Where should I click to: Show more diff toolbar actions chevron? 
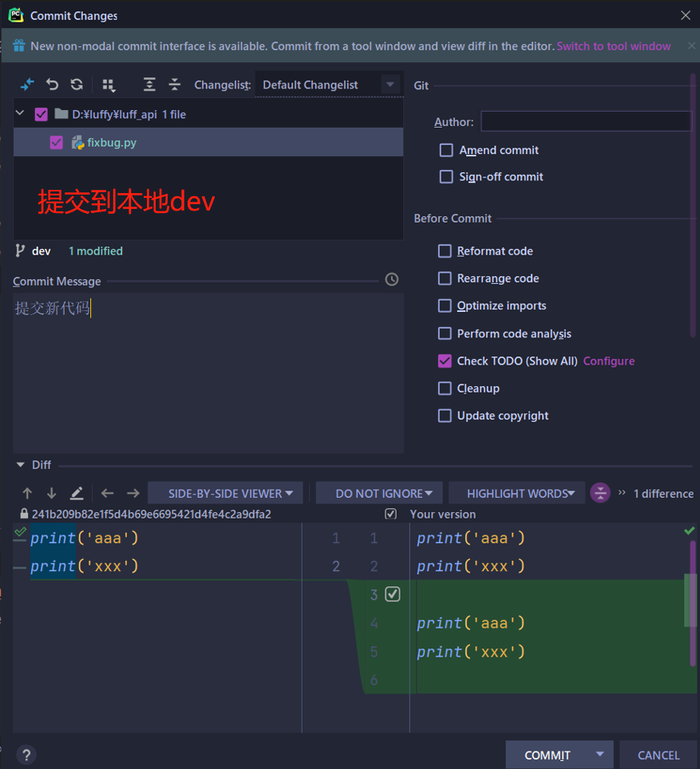622,492
